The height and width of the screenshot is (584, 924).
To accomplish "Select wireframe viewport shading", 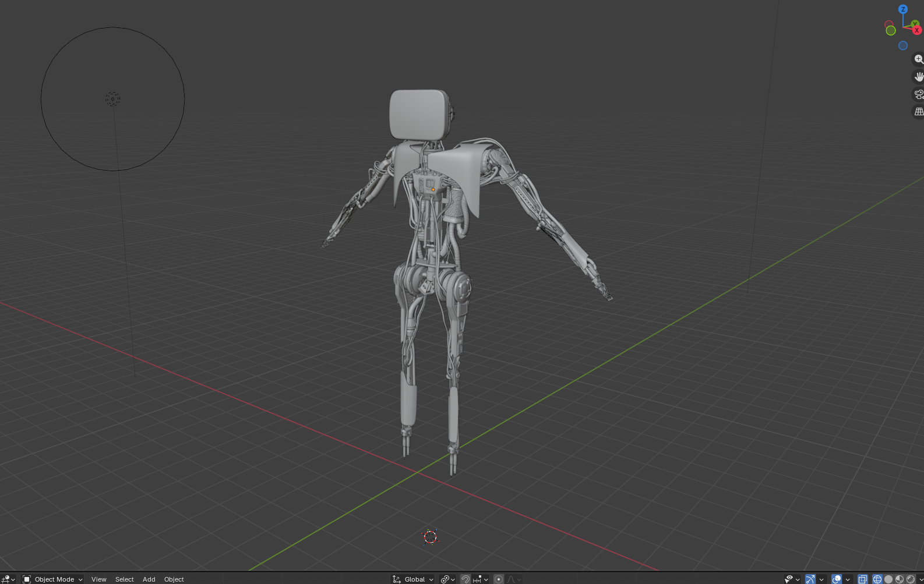I will tap(877, 579).
